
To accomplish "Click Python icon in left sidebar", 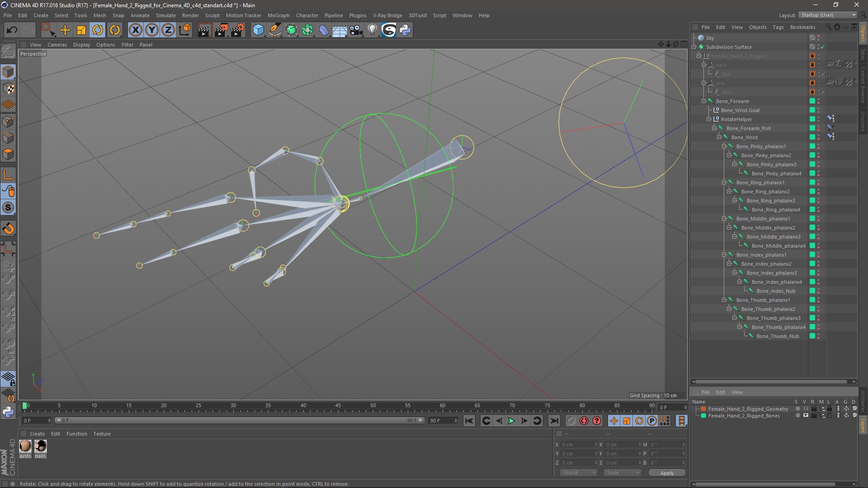I will click(x=8, y=412).
